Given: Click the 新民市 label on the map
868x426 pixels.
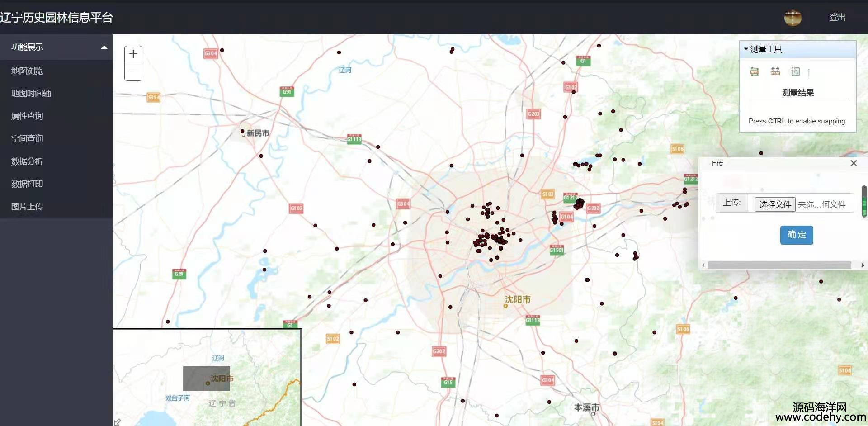Looking at the screenshot, I should pyautogui.click(x=258, y=133).
